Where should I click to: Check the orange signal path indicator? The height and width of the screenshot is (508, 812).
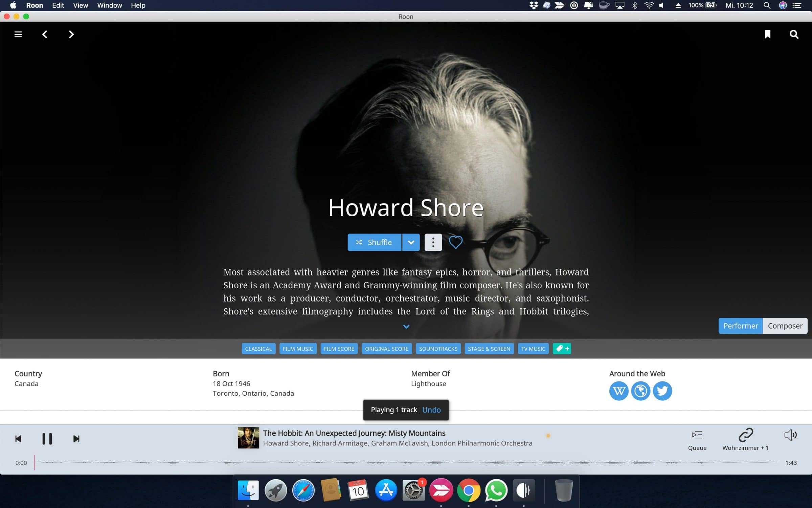(x=548, y=436)
